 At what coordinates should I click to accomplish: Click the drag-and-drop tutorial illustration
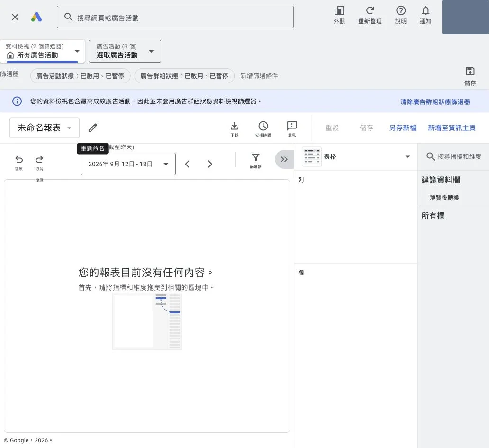point(147,321)
